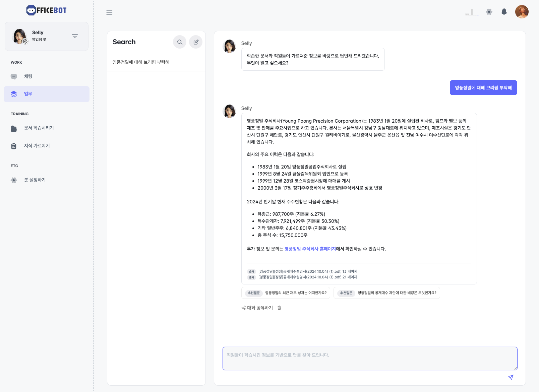Viewport: 539px width, 392px height.
Task: Click the Selly greeting message bubble
Action: (x=313, y=59)
